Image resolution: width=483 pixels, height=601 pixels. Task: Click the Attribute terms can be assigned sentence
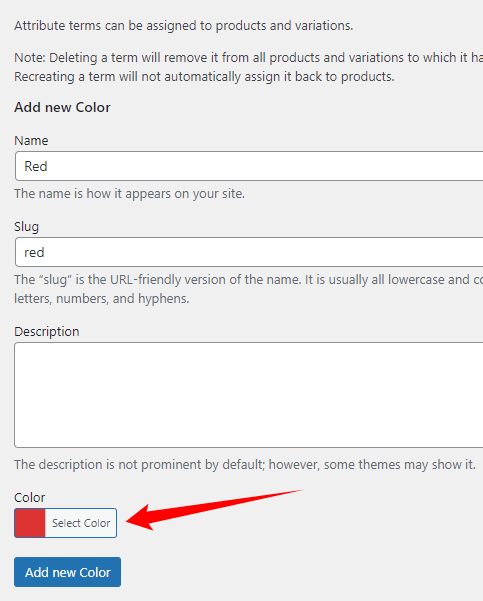point(184,26)
